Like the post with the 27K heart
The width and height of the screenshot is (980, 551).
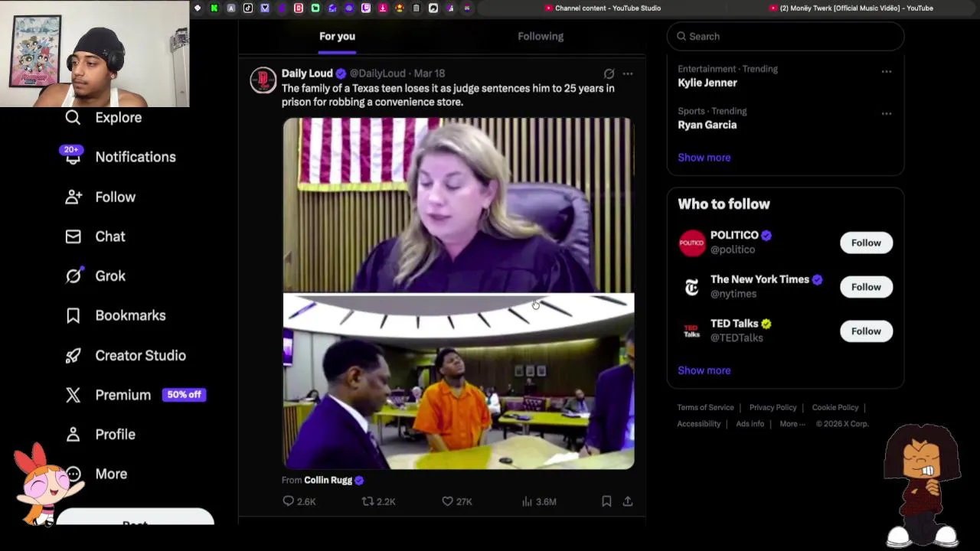(x=447, y=501)
